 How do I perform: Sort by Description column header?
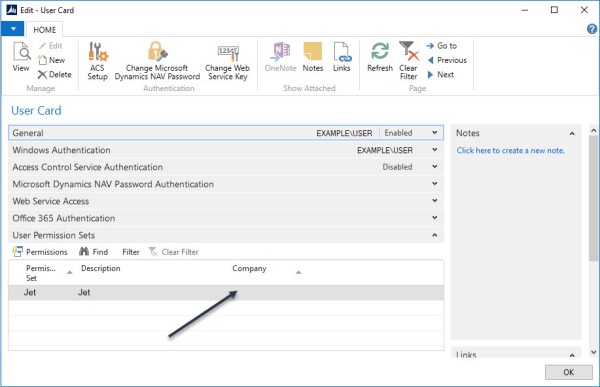(101, 268)
